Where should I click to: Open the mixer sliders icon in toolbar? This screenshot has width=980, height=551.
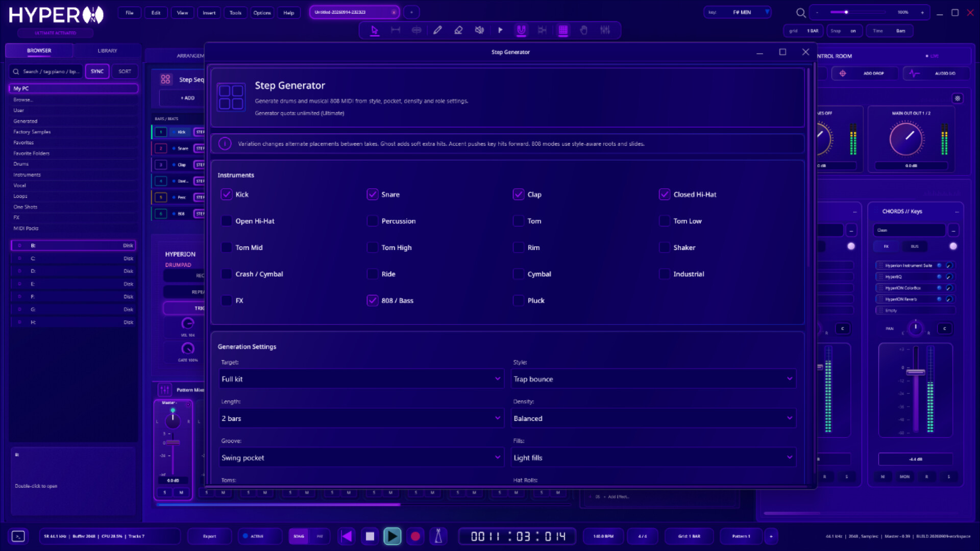tap(605, 30)
